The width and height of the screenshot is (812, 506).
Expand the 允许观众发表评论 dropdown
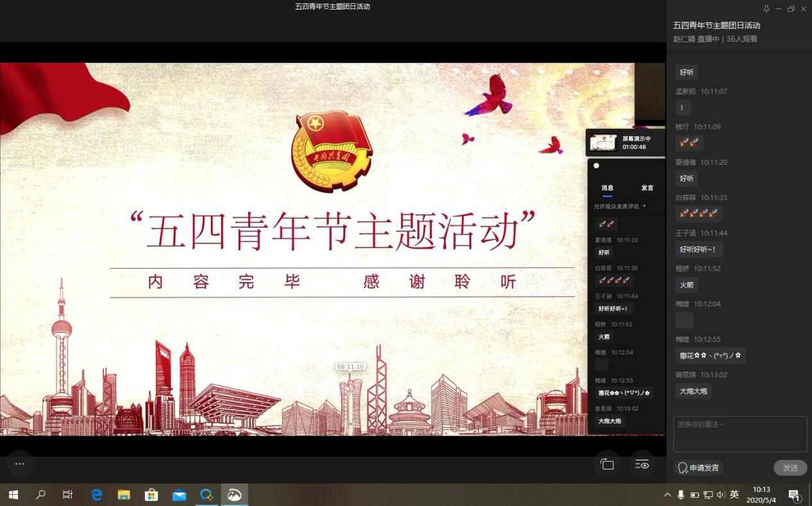(x=620, y=207)
